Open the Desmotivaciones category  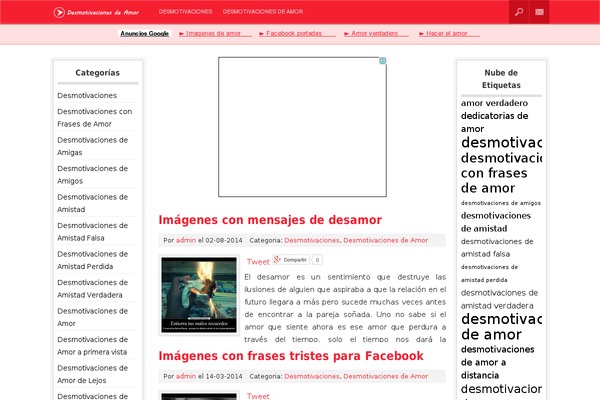pos(87,96)
